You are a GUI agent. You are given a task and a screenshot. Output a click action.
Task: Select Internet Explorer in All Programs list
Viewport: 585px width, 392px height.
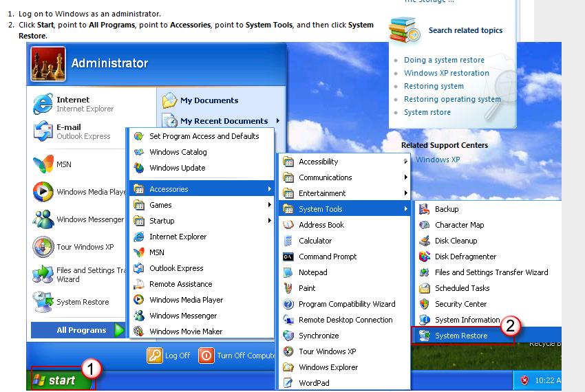(202, 237)
